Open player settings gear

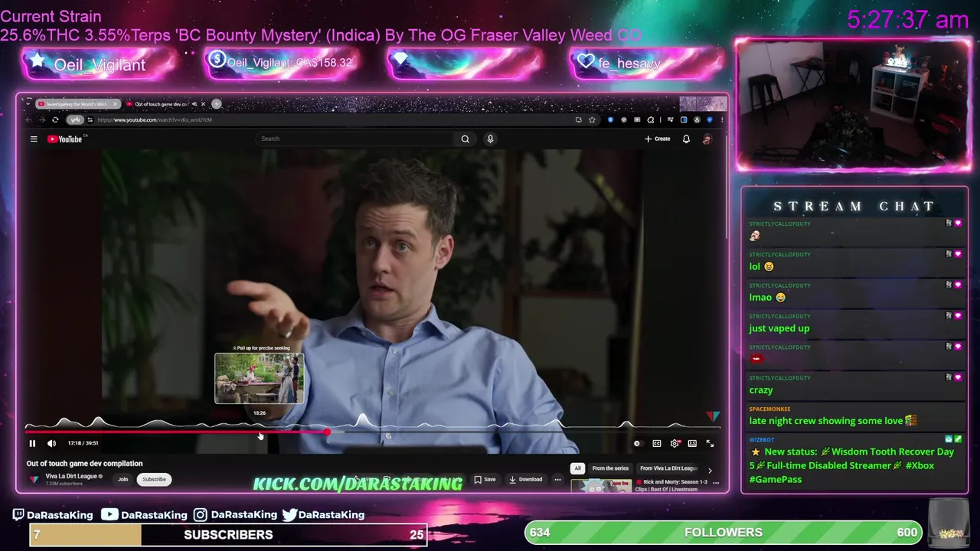[675, 443]
